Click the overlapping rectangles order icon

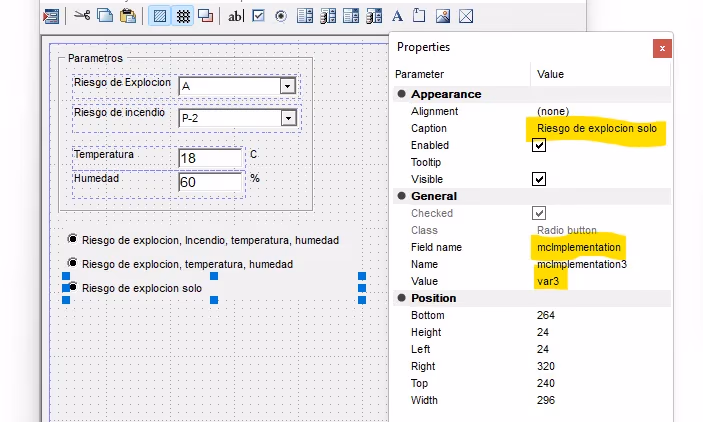tap(206, 16)
